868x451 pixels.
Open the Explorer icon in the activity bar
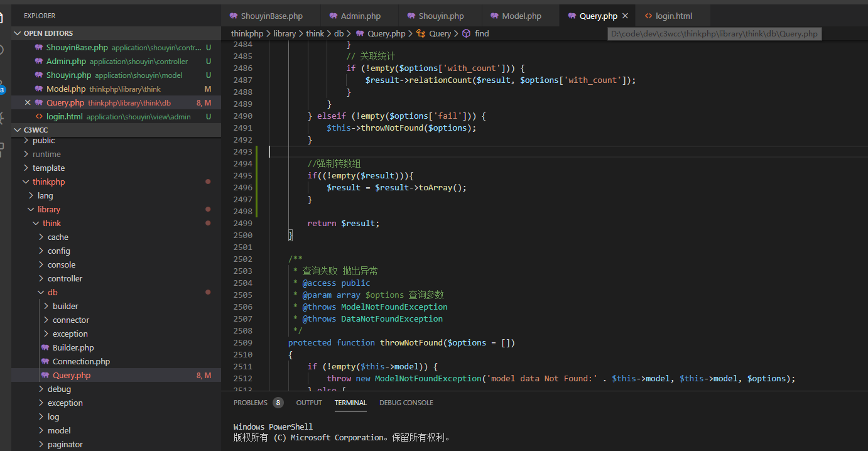3,17
